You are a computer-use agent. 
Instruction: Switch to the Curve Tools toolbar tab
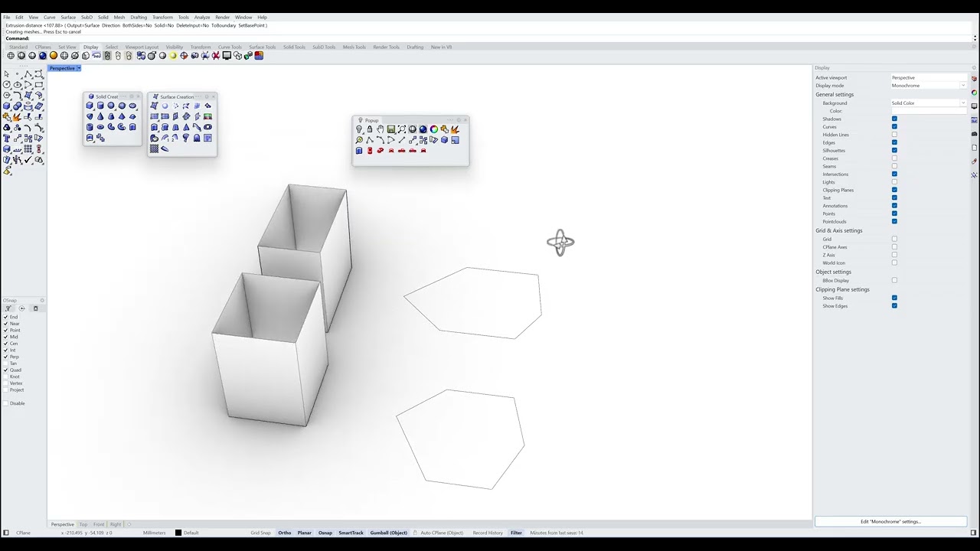(230, 47)
